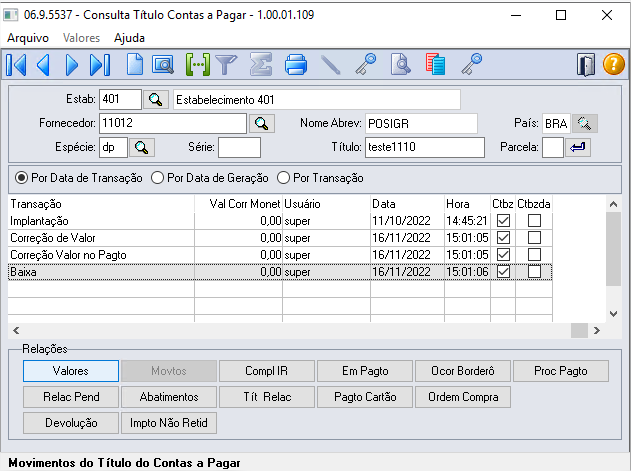631x471 pixels.
Task: Go to first record in toolbar
Action: pos(16,64)
